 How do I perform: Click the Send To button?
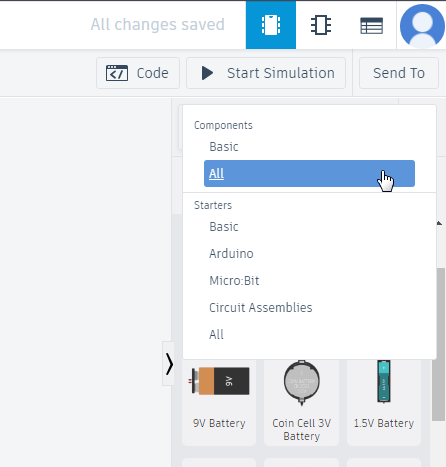399,73
